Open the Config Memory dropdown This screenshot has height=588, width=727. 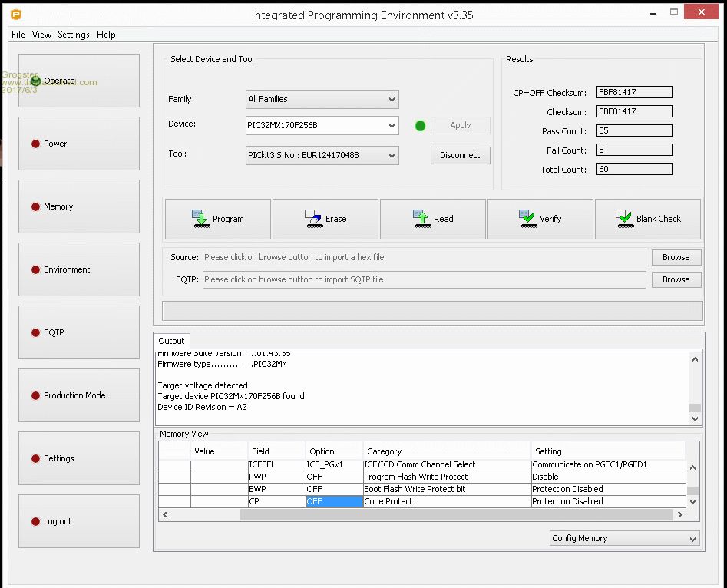(624, 538)
